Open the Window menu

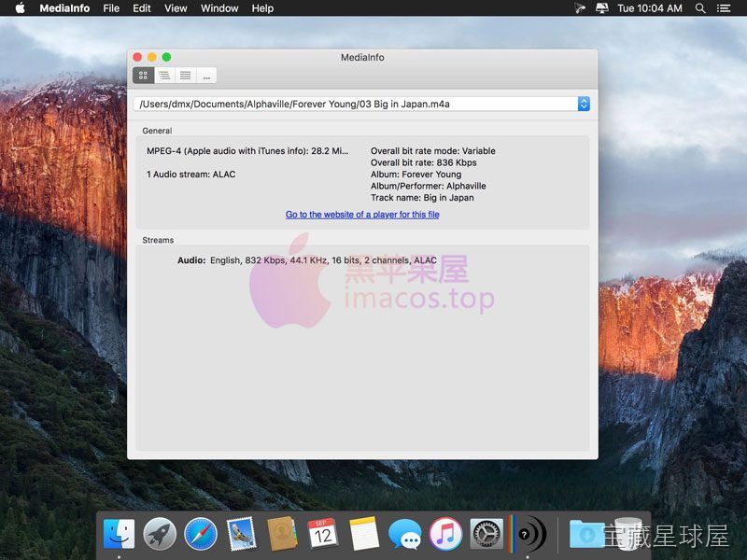pos(219,8)
